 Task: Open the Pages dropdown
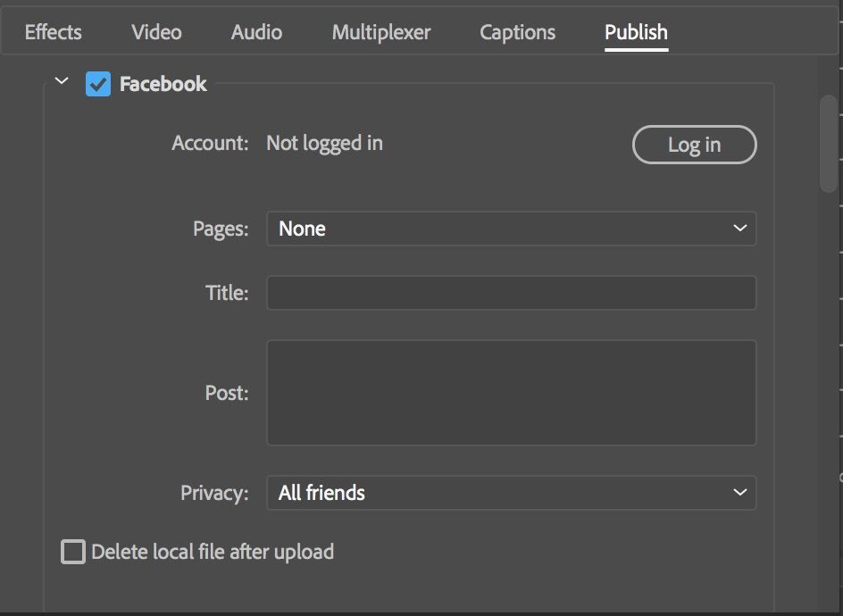pos(512,229)
